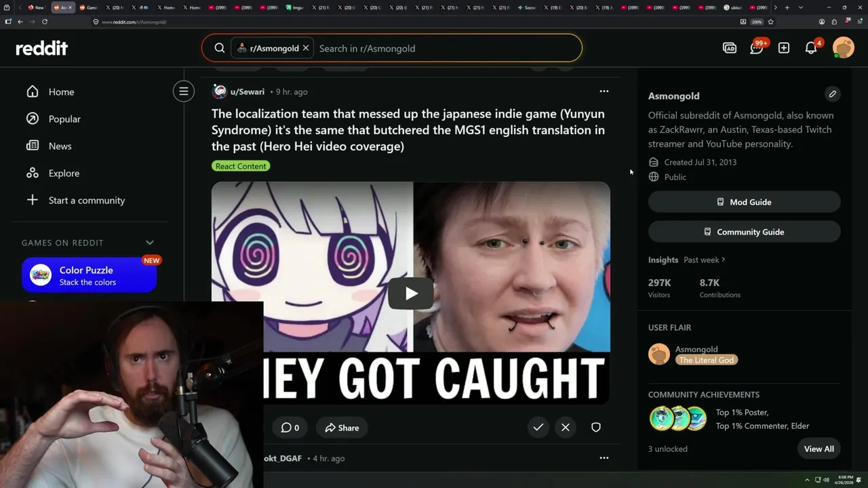Open the Mod Guide button
Viewport: 868px width, 488px height.
click(x=745, y=202)
